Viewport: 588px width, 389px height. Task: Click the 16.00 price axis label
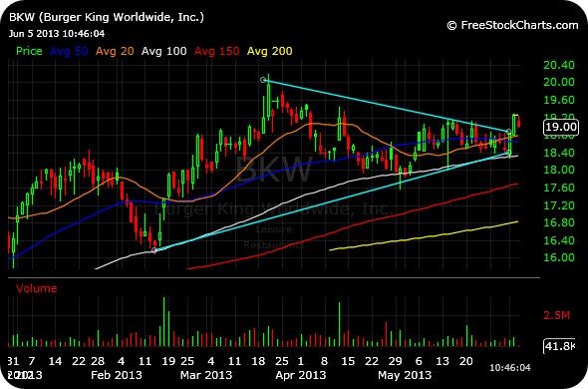click(559, 257)
